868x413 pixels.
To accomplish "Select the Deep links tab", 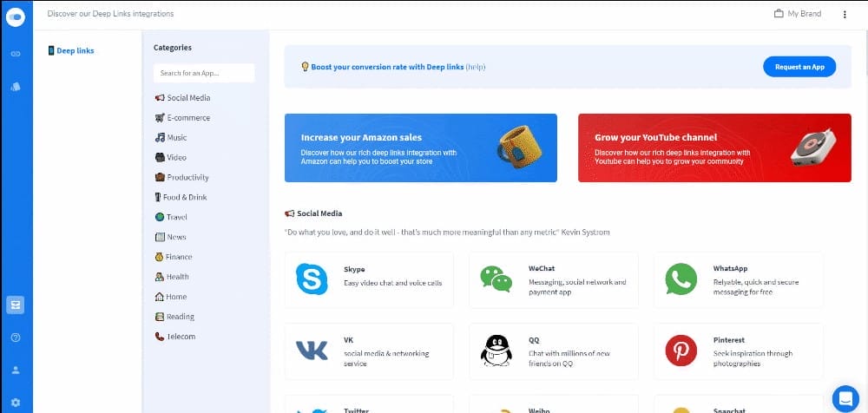I will pos(76,51).
